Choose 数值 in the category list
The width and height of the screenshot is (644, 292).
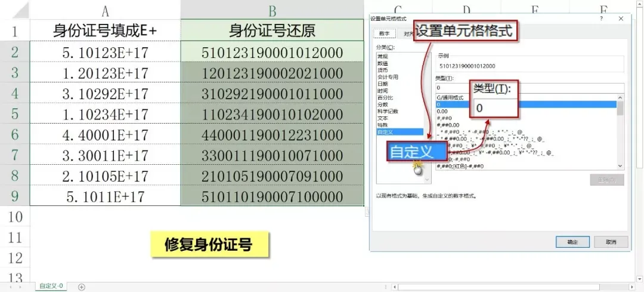tap(382, 63)
